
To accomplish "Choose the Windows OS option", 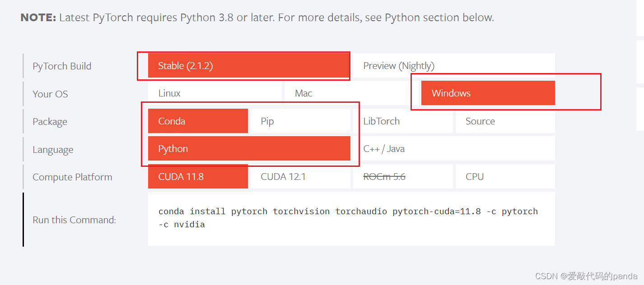I will (x=488, y=93).
